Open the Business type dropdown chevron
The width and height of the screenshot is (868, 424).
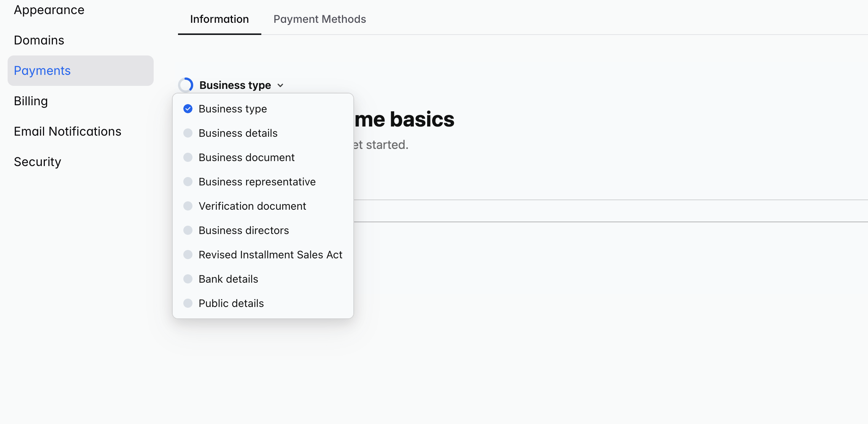(x=281, y=85)
